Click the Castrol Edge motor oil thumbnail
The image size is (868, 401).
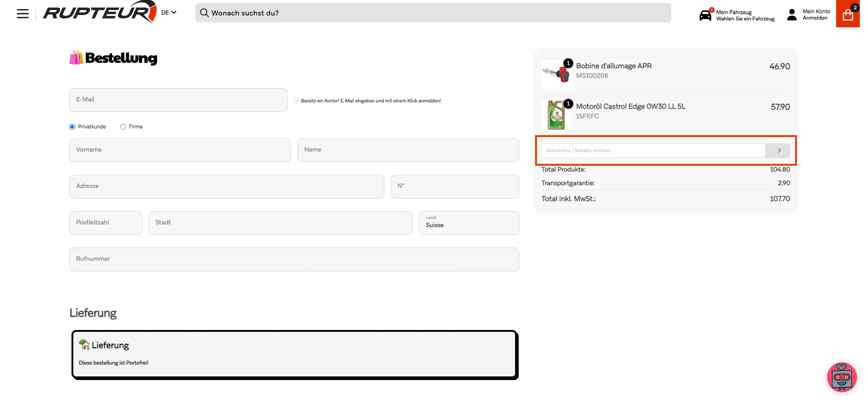[x=556, y=115]
